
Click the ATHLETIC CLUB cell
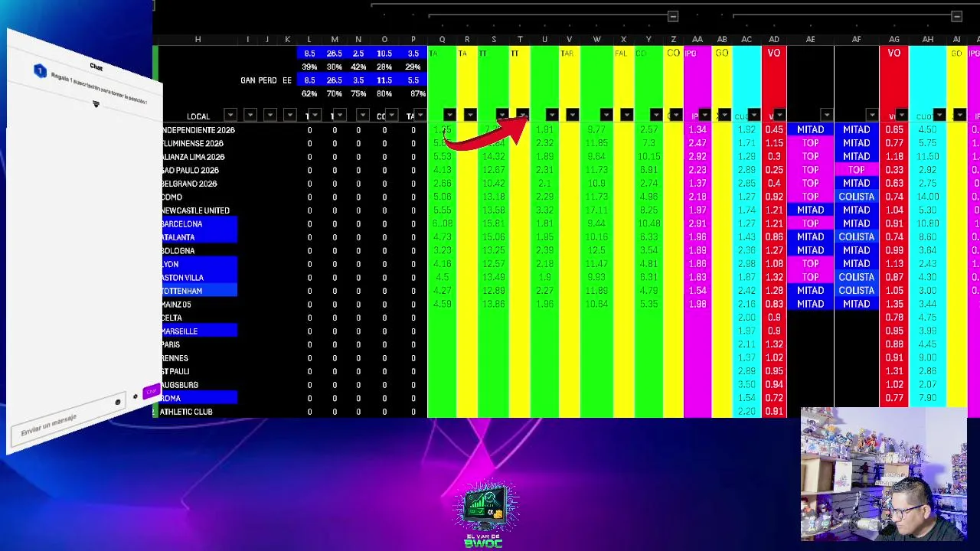[198, 412]
